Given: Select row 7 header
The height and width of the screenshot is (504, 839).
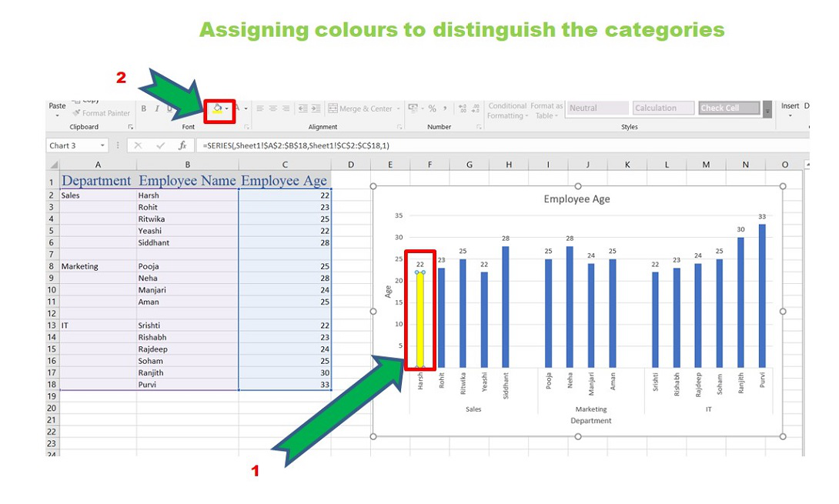Looking at the screenshot, I should click(52, 254).
